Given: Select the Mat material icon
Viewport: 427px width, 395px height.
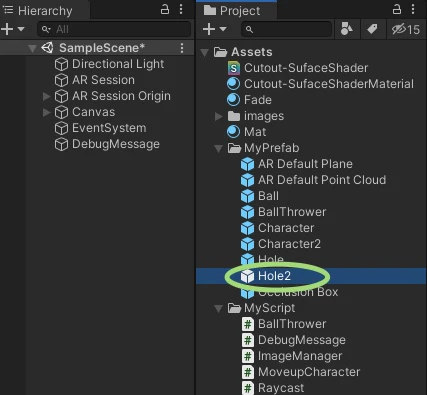Looking at the screenshot, I should point(233,132).
